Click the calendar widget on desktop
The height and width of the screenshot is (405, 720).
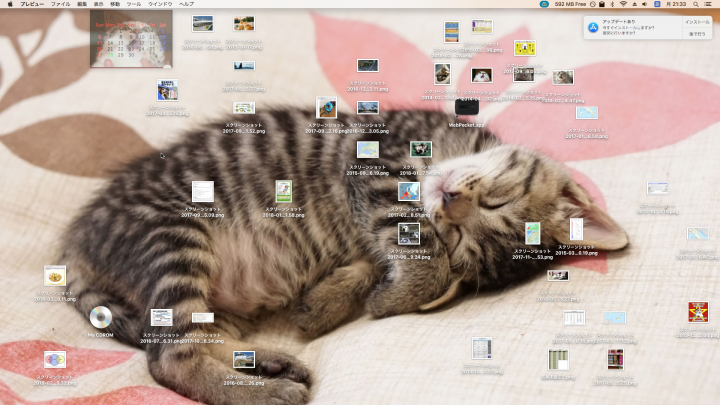tap(131, 40)
